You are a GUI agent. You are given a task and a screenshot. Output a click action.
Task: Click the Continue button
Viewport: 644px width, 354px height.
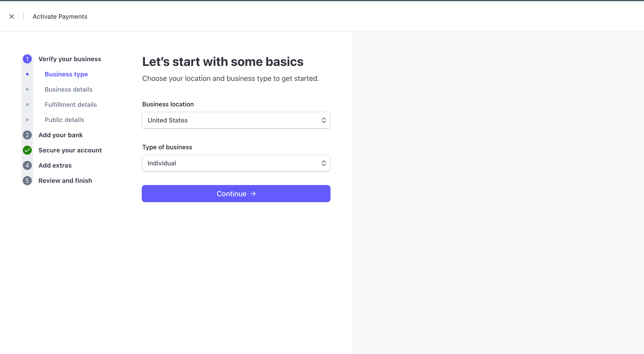[x=236, y=194]
